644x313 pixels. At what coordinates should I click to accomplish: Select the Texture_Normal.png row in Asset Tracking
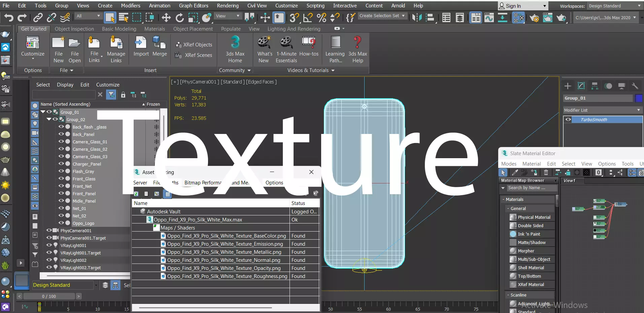225,260
